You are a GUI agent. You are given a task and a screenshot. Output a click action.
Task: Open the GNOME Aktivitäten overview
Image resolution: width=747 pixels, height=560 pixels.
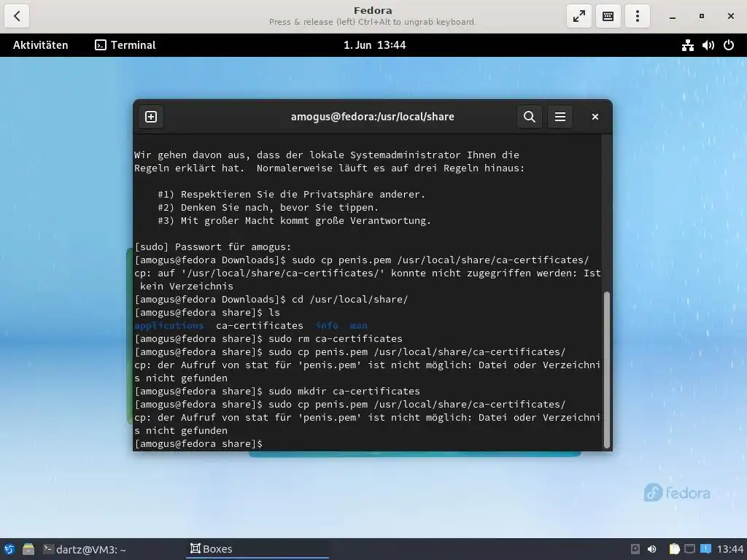tap(41, 45)
